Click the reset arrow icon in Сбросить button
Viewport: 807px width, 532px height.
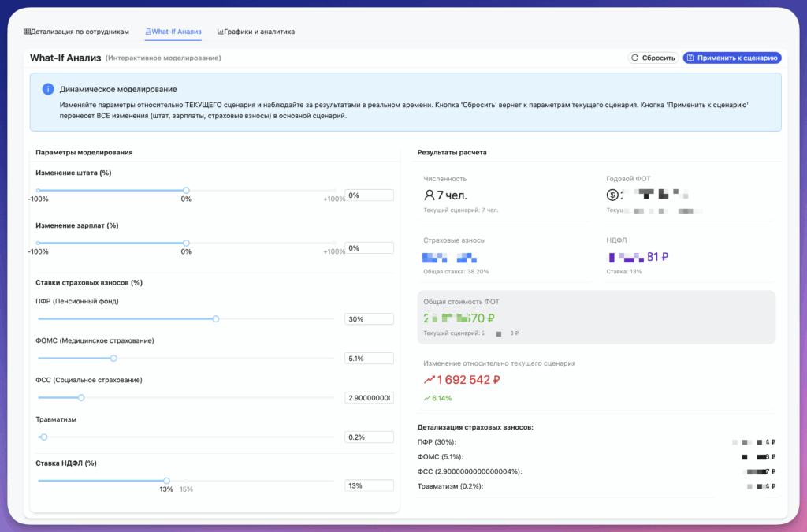(635, 58)
